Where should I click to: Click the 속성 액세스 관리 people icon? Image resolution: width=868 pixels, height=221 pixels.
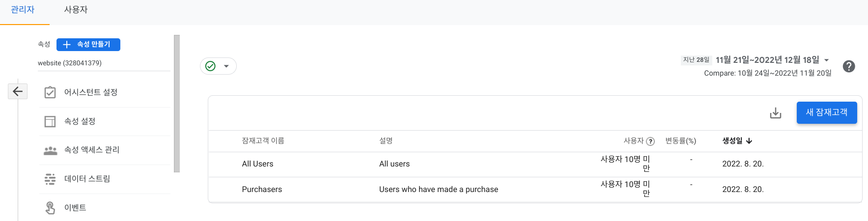pyautogui.click(x=50, y=150)
